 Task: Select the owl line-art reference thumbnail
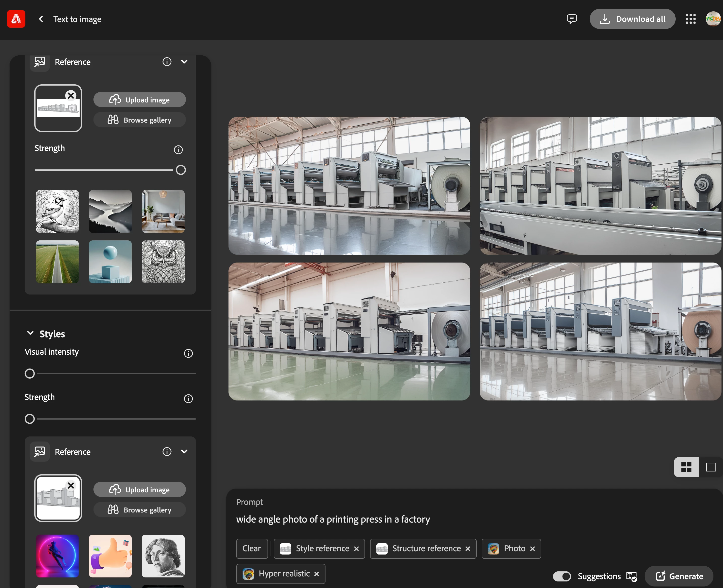163,262
